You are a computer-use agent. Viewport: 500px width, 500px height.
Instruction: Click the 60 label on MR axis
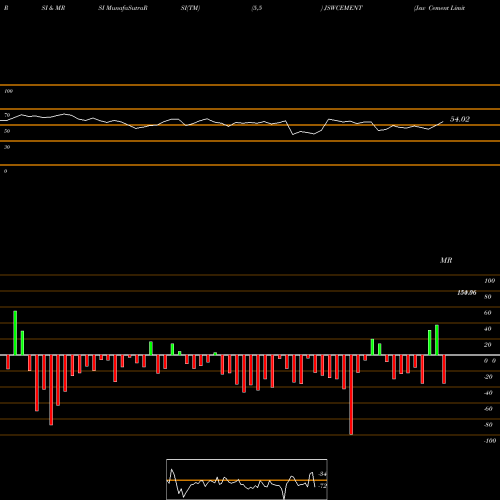click(488, 313)
